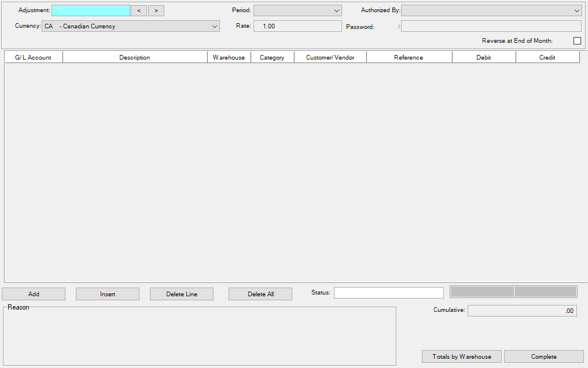Open Totals by Warehouse
The height and width of the screenshot is (368, 588).
point(462,356)
